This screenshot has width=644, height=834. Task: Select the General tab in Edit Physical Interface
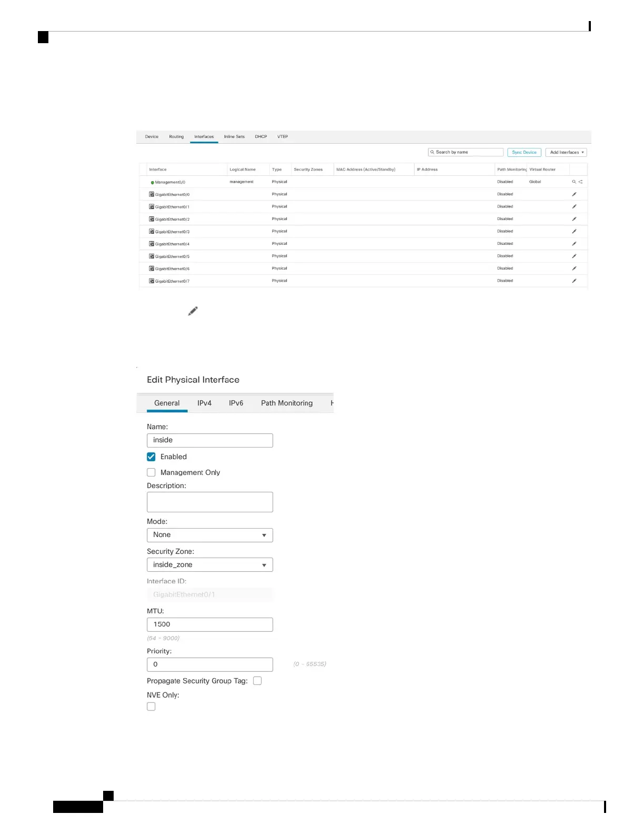(167, 403)
